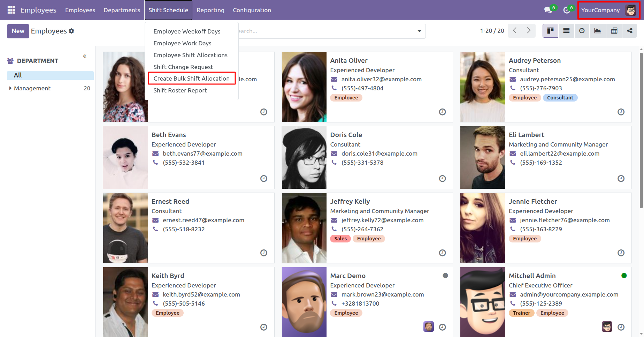
Task: Go to previous page of employees
Action: [x=515, y=31]
